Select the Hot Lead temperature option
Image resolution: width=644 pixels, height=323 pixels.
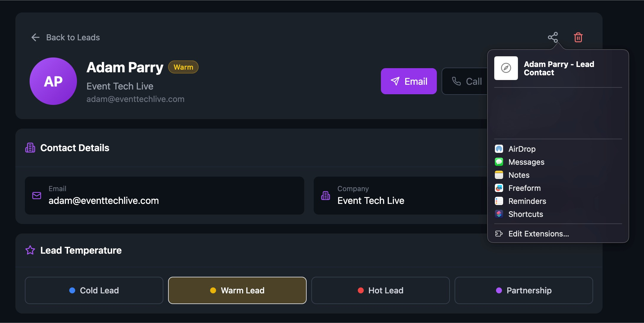(380, 290)
